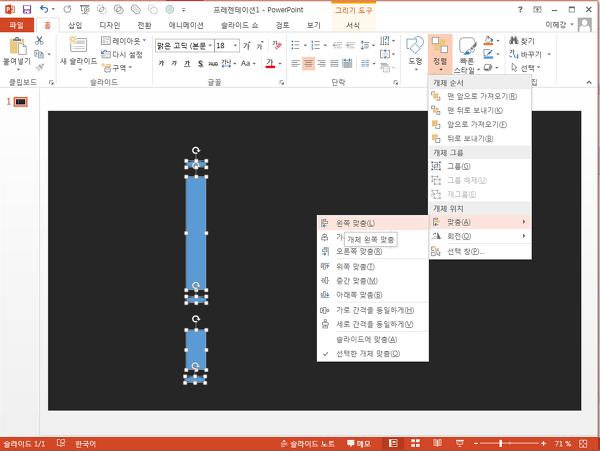Select 가로 간격을 동일하게 distribute horizontally
The image size is (600, 451).
click(x=373, y=310)
